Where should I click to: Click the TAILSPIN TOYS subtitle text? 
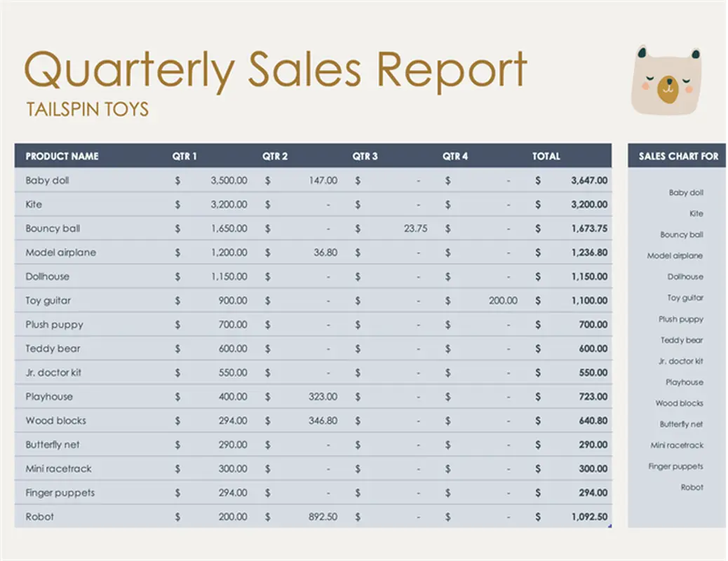coord(87,109)
